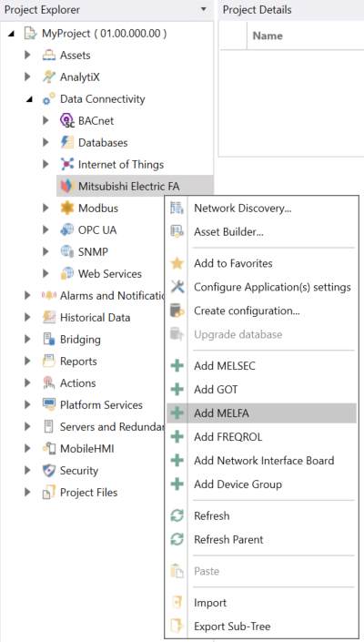Select Add MELFA menu entry
The image size is (364, 642).
[262, 413]
